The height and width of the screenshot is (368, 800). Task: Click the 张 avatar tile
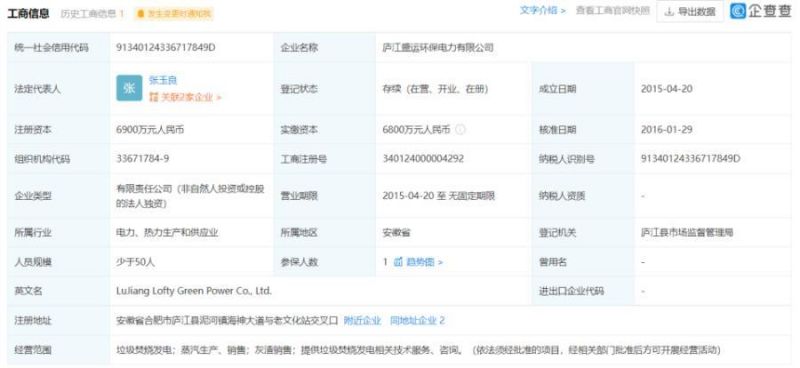tap(129, 88)
